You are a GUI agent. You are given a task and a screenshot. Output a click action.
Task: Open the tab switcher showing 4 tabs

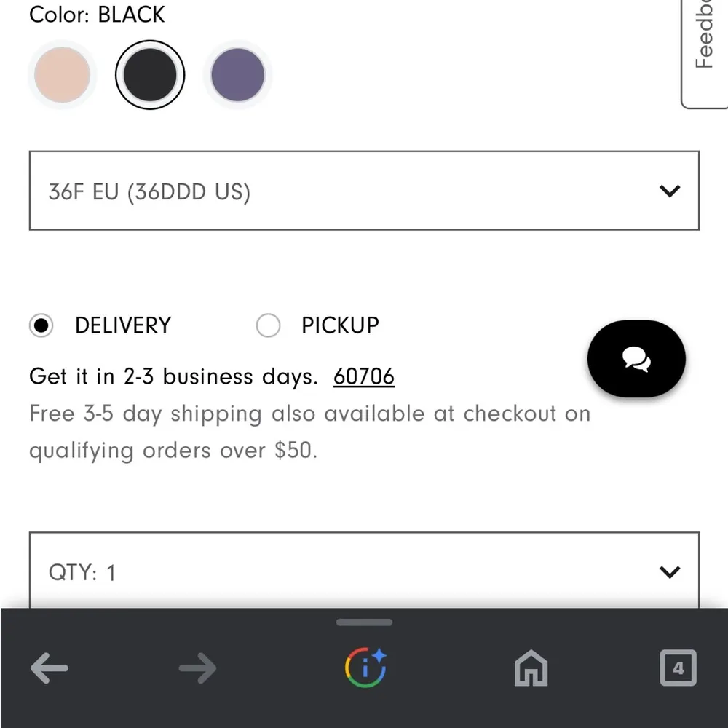pyautogui.click(x=678, y=668)
